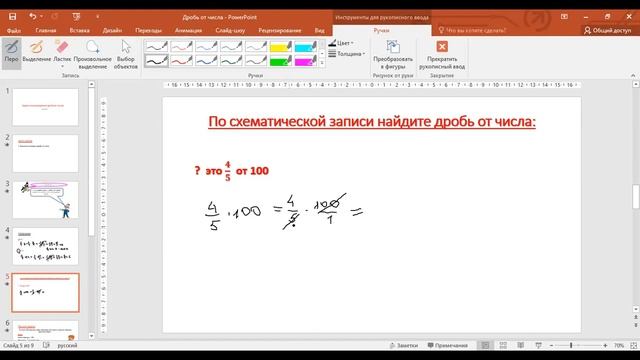Select slide 4 thumbnail
The image size is (640, 360).
45,246
